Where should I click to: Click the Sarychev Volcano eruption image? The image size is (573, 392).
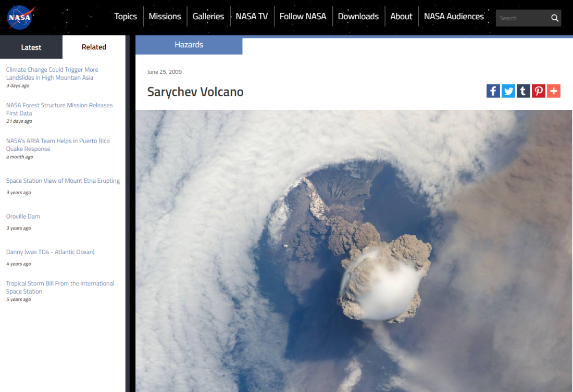click(354, 251)
